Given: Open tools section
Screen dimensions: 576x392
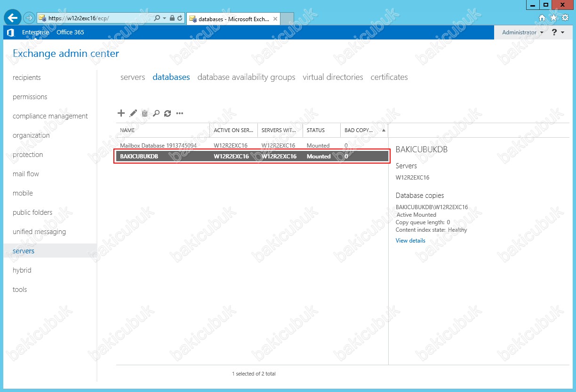Looking at the screenshot, I should point(20,290).
